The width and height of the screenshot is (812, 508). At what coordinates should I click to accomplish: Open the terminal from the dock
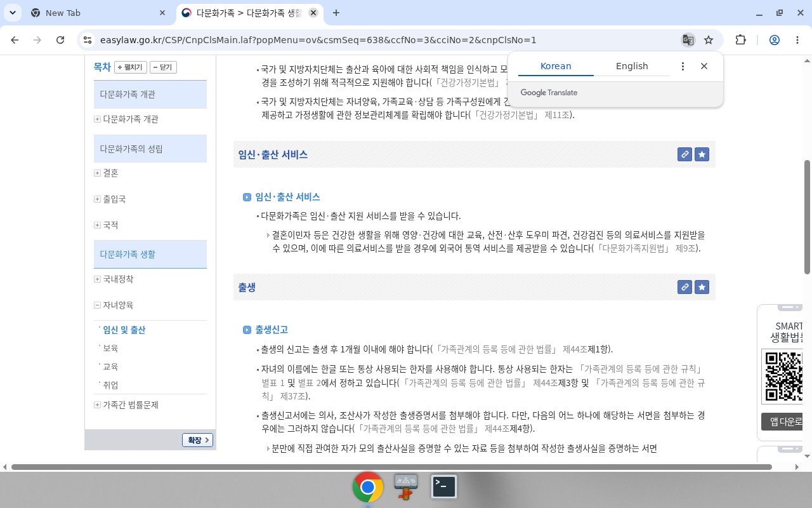tap(444, 487)
